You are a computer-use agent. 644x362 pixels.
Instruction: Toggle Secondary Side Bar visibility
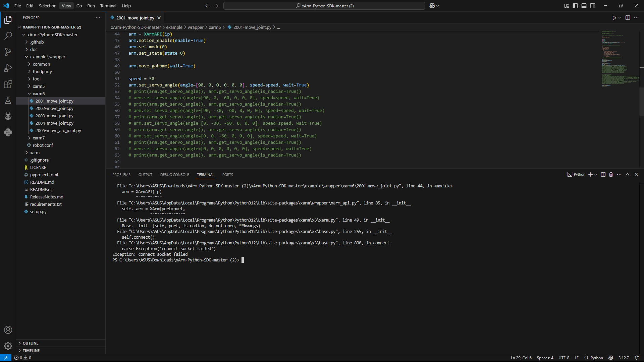(x=593, y=6)
